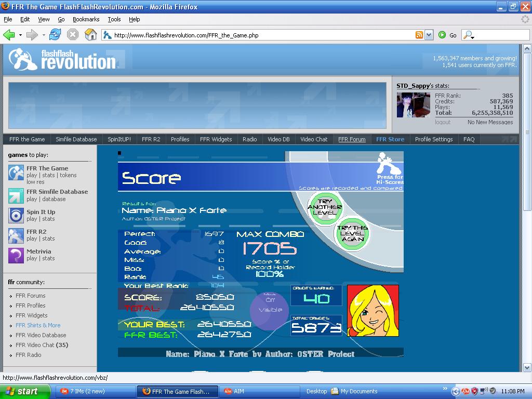
Task: Expand the taskbar toolbar overflow chevron
Action: pyautogui.click(x=445, y=389)
